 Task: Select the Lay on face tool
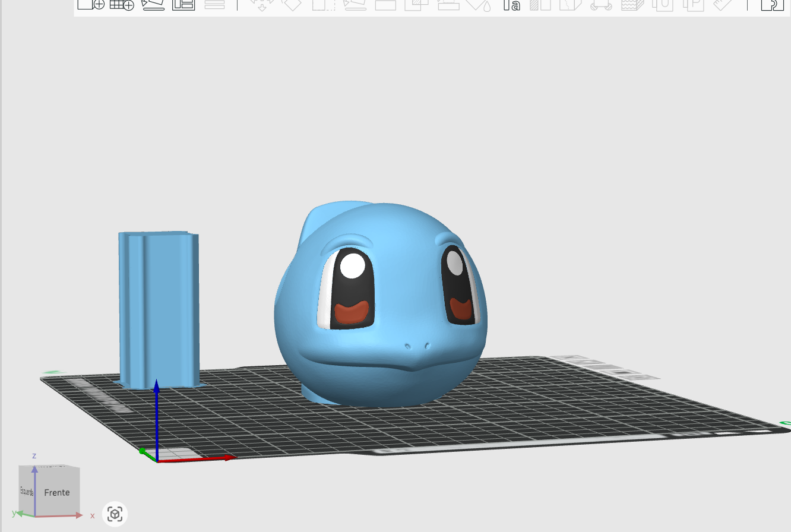click(x=355, y=4)
